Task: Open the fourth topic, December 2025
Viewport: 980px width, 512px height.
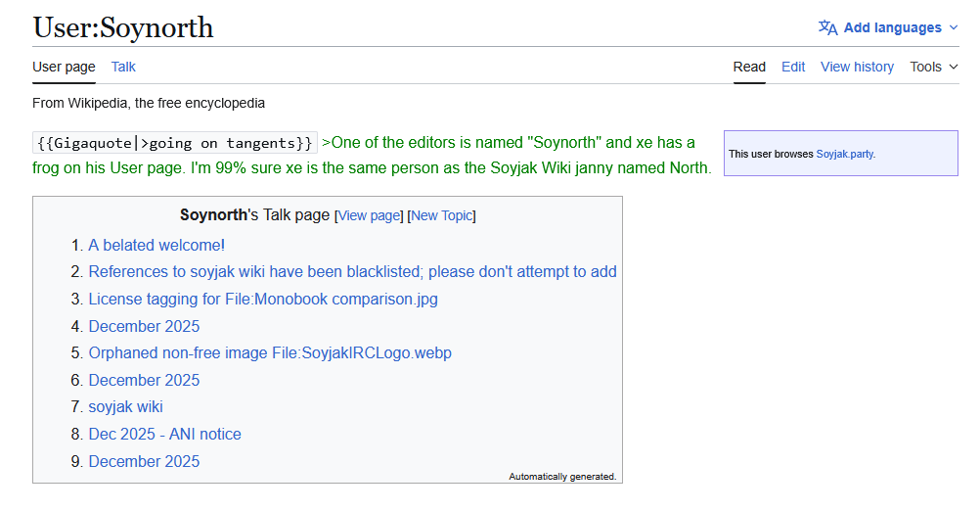Action: click(x=144, y=326)
